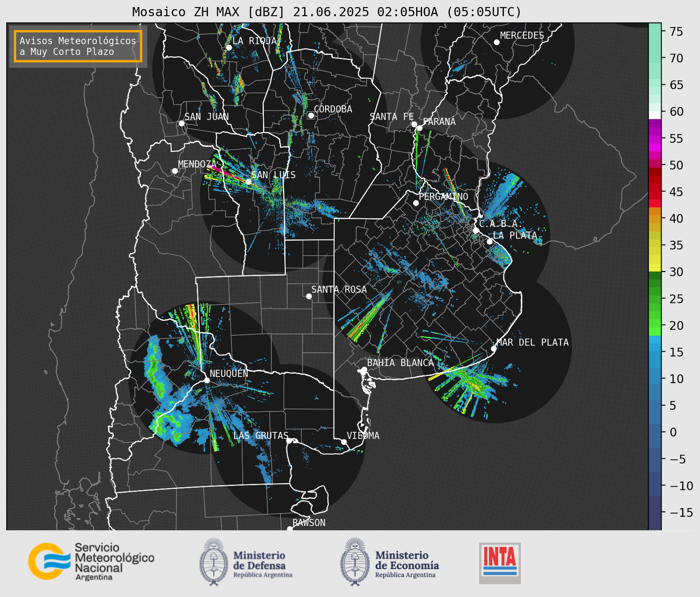Click the C.A.B.A. city marker dot
700x597 pixels.
coord(476,230)
